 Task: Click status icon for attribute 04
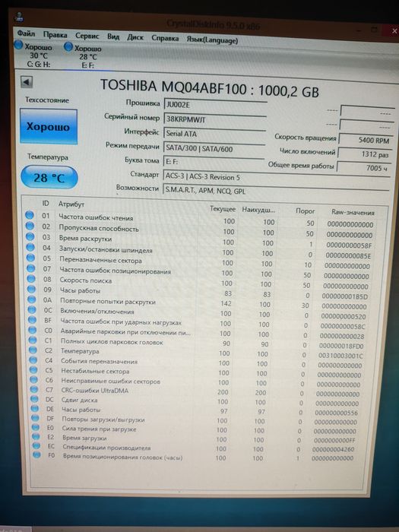coord(30,247)
